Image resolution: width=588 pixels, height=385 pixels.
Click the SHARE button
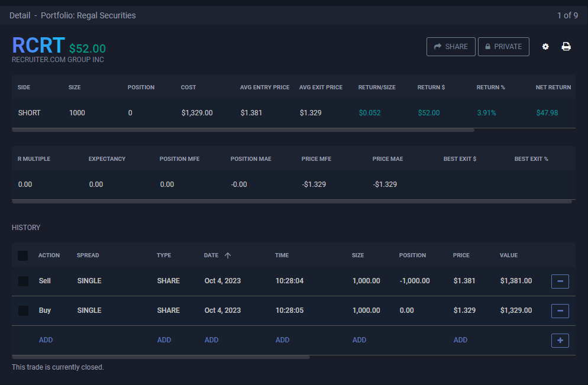[451, 47]
